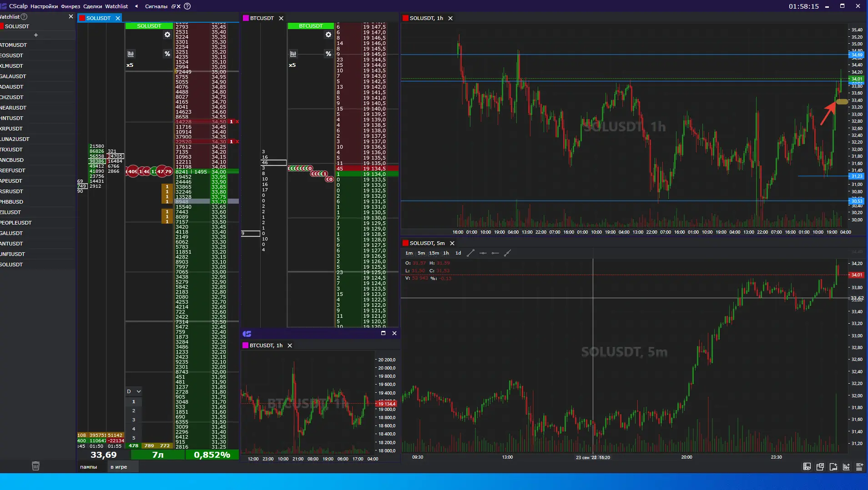
Task: Select horizontal ray tool on 5m chart
Action: [495, 253]
